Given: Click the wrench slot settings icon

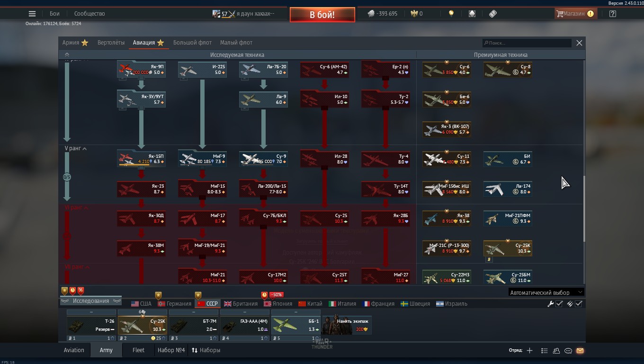Looking at the screenshot, I should [550, 304].
